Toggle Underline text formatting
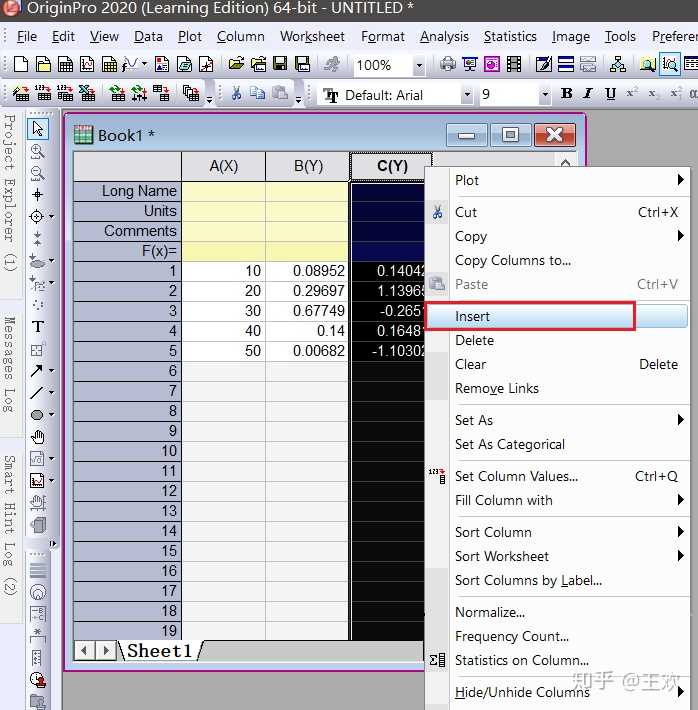The height and width of the screenshot is (710, 698). coord(610,94)
